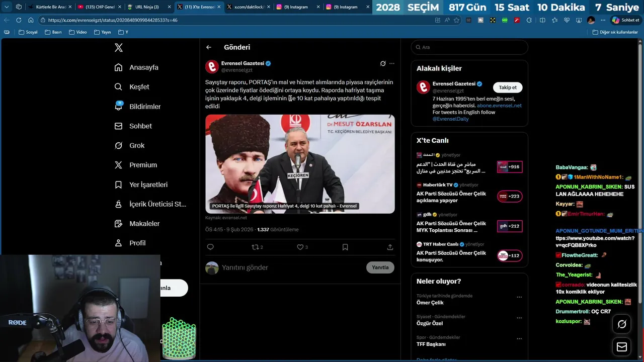Click the browser address bar URL
The width and height of the screenshot is (644, 362).
coord(113,20)
